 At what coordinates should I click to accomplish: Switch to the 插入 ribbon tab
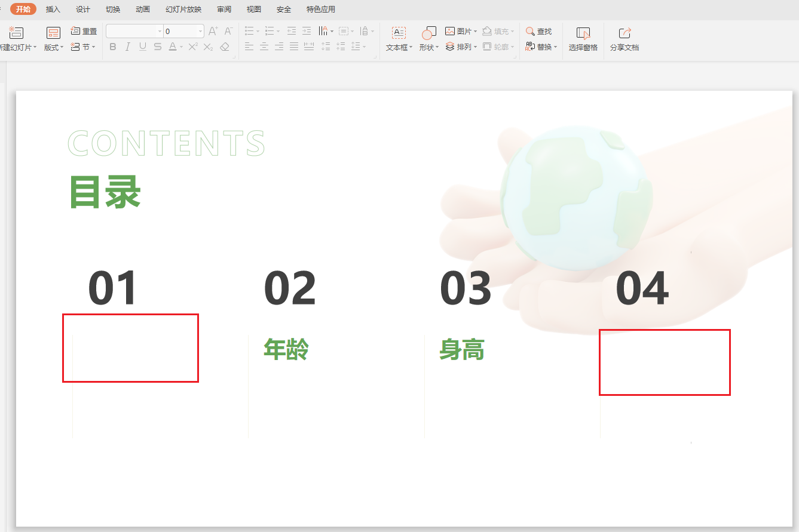pyautogui.click(x=53, y=9)
